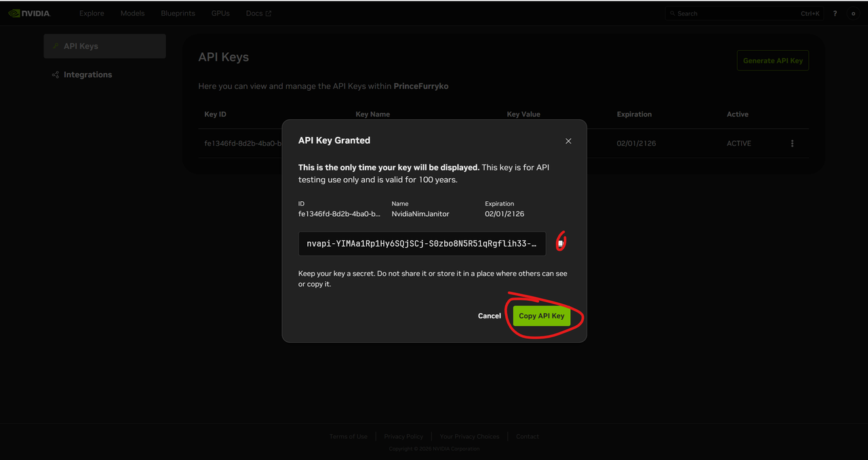Viewport: 868px width, 460px height.
Task: Click the API Key Granted dialog title
Action: click(334, 140)
